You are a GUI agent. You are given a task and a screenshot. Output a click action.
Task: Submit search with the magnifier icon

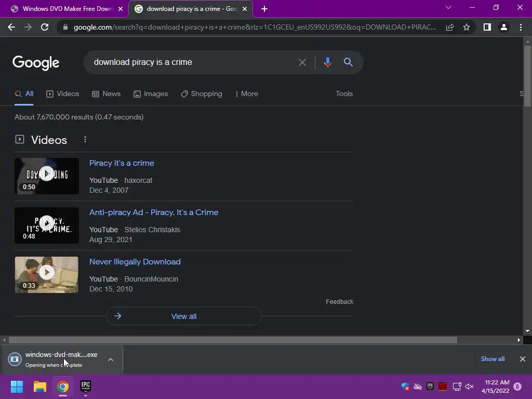348,62
